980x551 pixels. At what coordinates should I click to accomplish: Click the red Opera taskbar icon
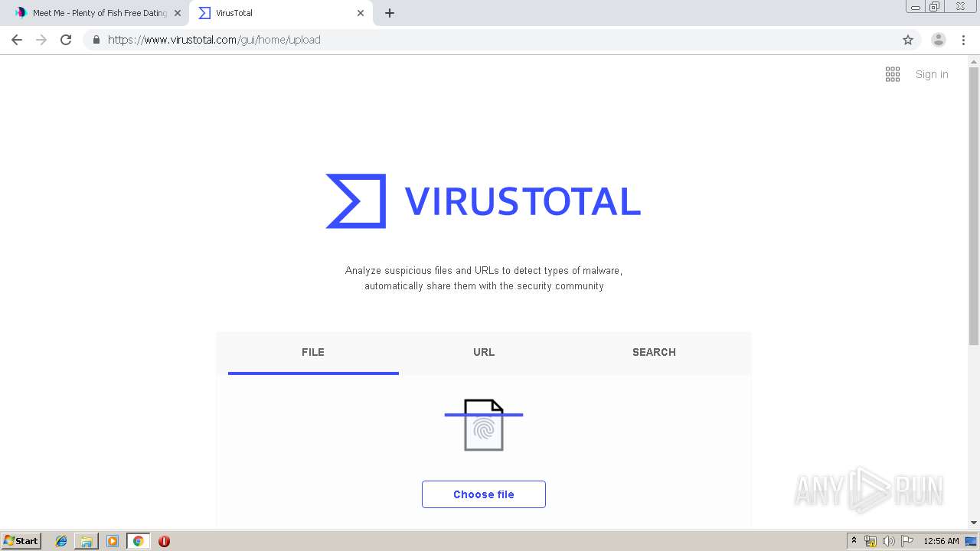click(164, 541)
